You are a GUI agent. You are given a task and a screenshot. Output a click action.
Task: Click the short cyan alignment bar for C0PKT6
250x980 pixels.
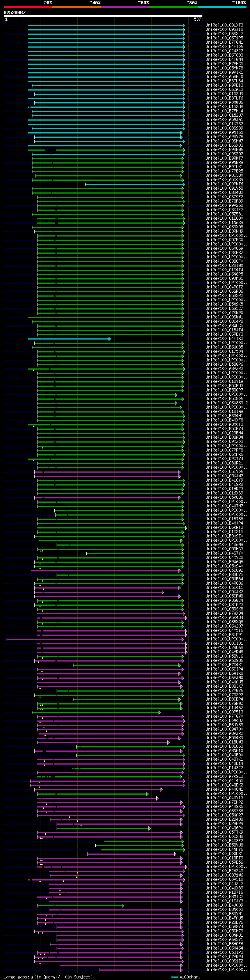(135, 184)
